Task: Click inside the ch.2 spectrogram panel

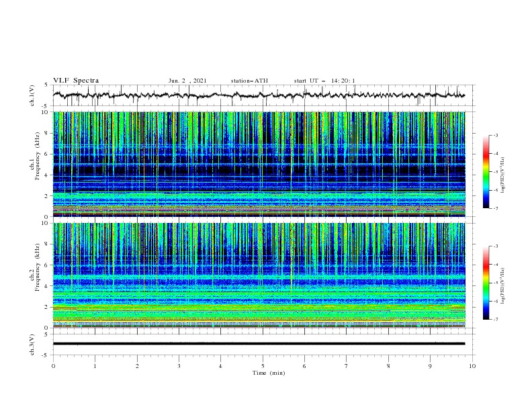Action: [259, 275]
